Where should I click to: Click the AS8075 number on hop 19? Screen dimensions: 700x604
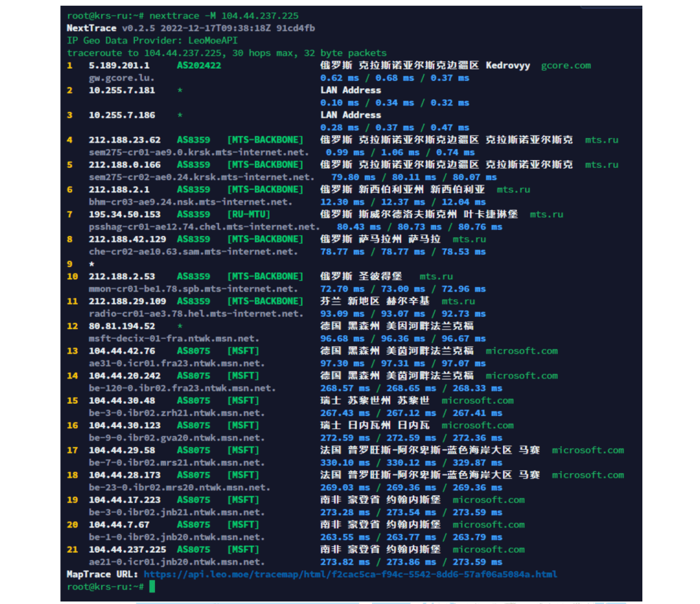(x=193, y=500)
